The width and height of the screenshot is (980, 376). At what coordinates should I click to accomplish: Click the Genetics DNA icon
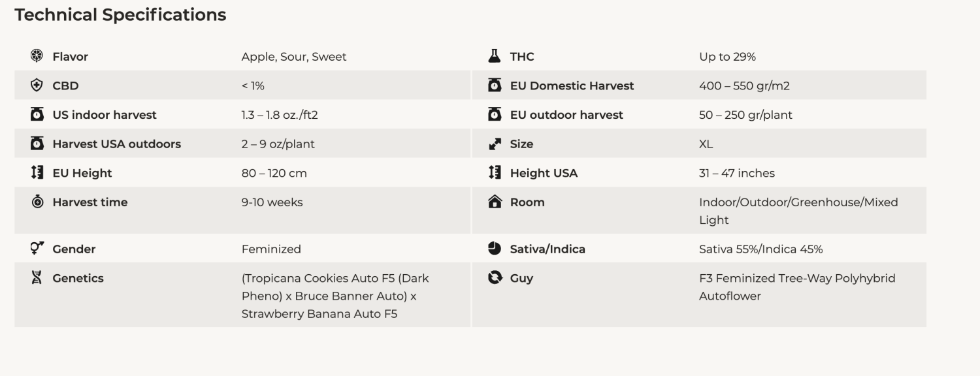coord(37,278)
